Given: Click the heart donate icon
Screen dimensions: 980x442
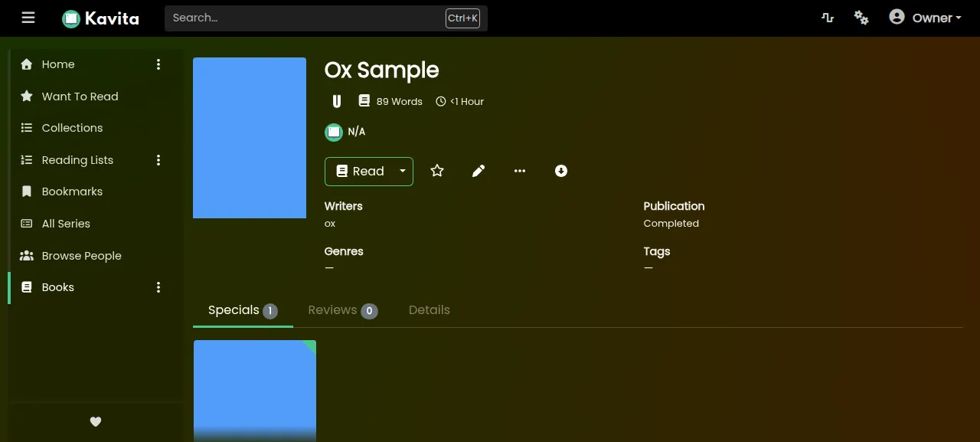Looking at the screenshot, I should click(x=96, y=421).
